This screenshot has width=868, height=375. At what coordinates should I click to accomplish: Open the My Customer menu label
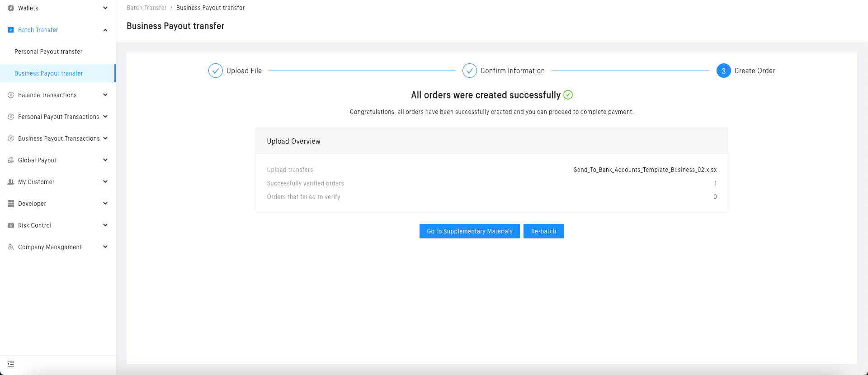coord(36,182)
